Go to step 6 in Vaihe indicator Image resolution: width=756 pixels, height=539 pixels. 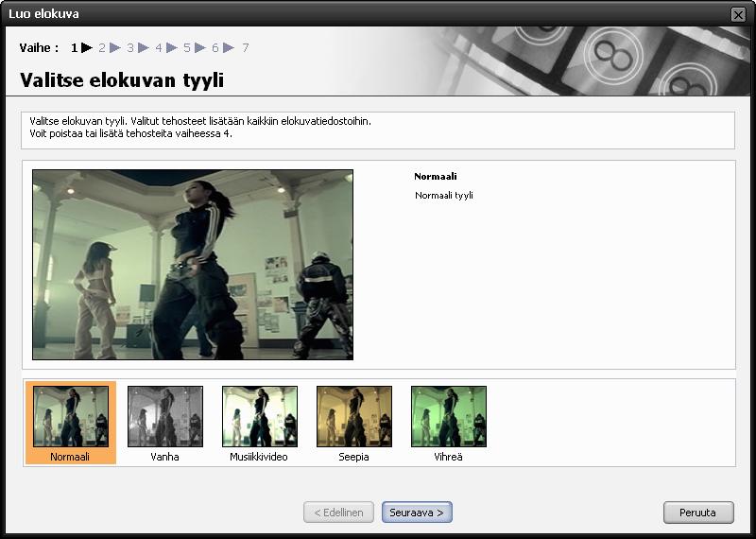215,48
